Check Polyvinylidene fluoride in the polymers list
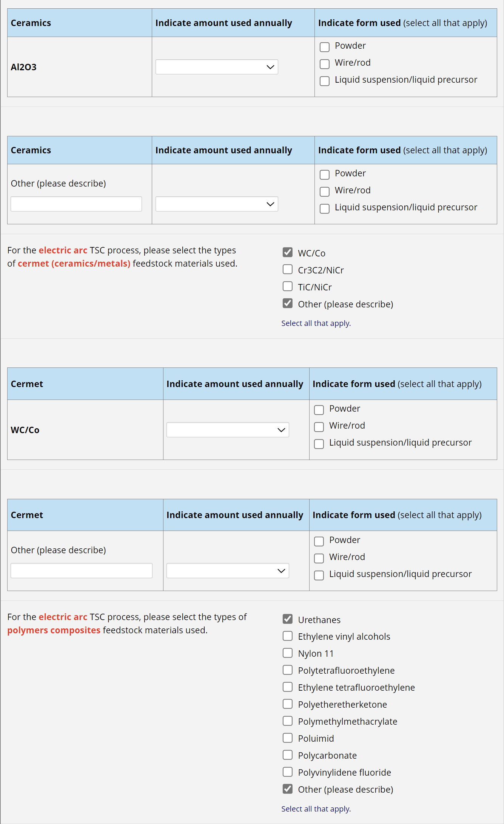The image size is (504, 824). [288, 772]
